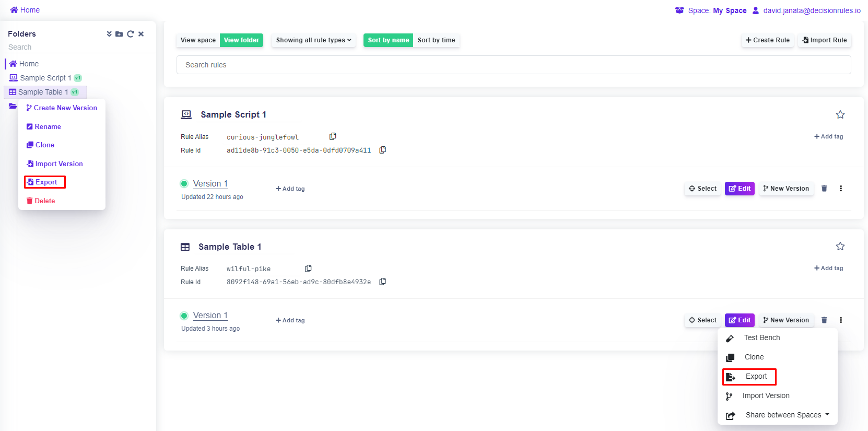Choose Export in the folder context menu
The width and height of the screenshot is (868, 431).
pos(45,182)
